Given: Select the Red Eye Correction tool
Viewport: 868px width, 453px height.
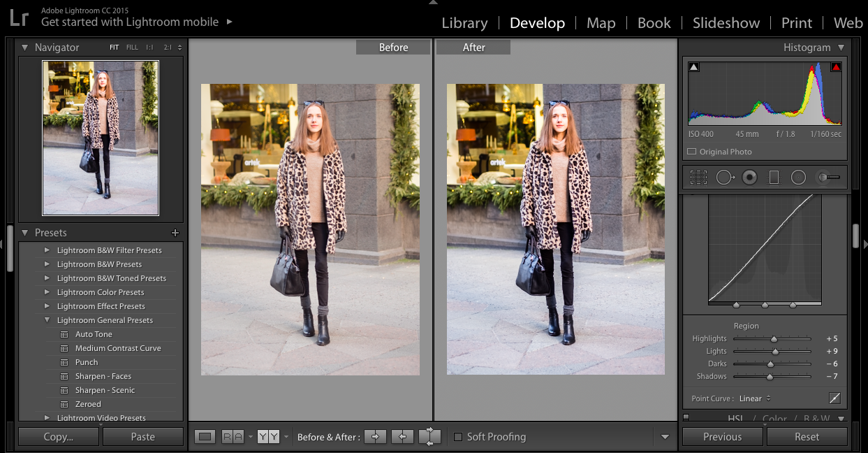Looking at the screenshot, I should click(x=750, y=178).
